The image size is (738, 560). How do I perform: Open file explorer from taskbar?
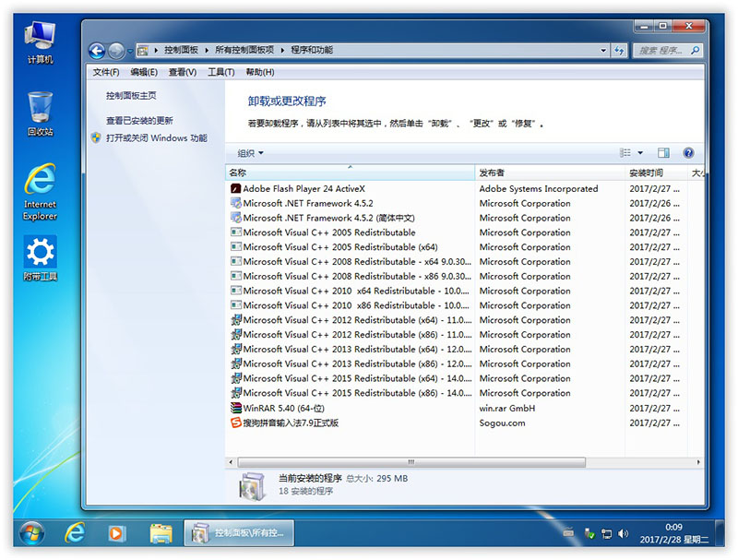(x=161, y=533)
